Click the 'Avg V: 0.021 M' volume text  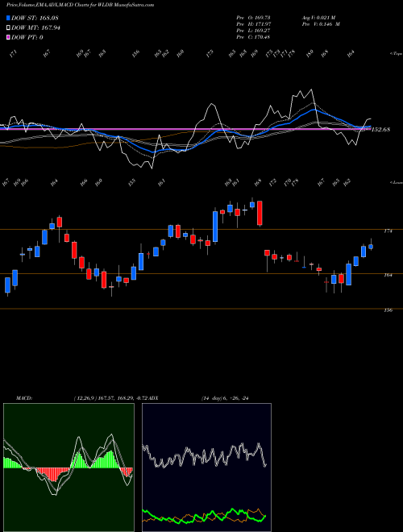coord(318,18)
